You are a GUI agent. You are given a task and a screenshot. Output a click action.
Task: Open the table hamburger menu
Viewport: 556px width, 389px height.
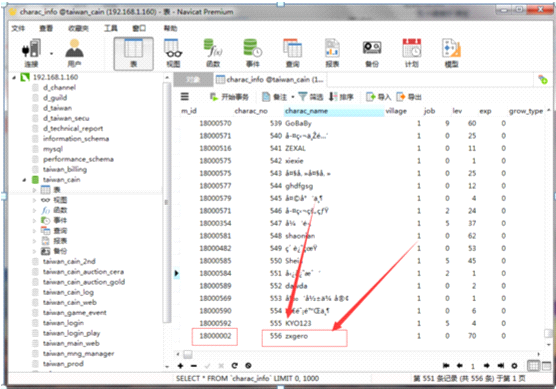pos(185,96)
